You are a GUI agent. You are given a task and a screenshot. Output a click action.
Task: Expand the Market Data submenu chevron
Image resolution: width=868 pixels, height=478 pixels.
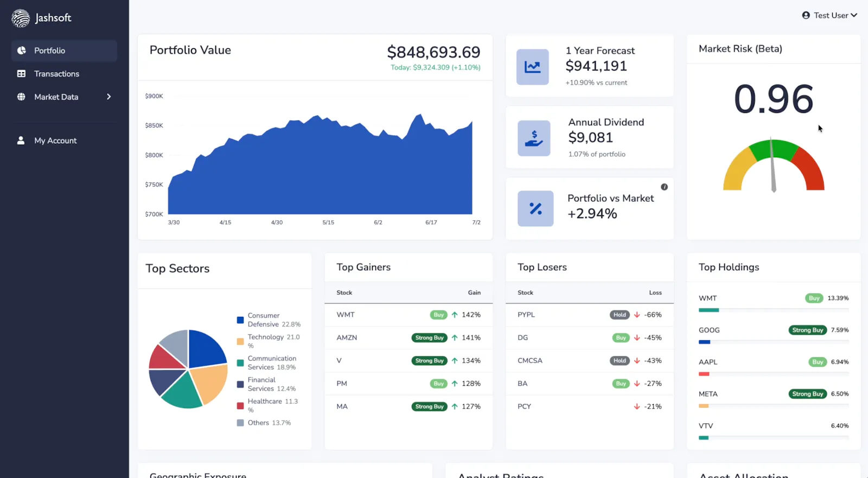pyautogui.click(x=109, y=97)
